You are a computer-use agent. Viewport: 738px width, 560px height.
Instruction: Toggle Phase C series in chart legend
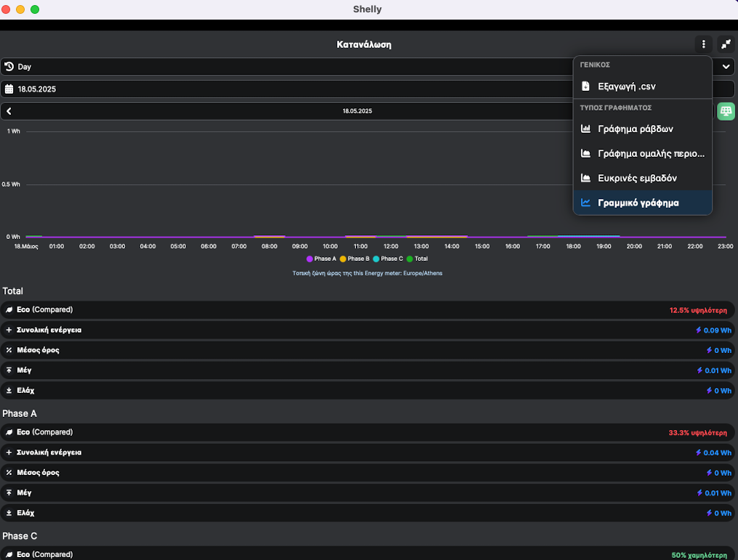click(388, 259)
